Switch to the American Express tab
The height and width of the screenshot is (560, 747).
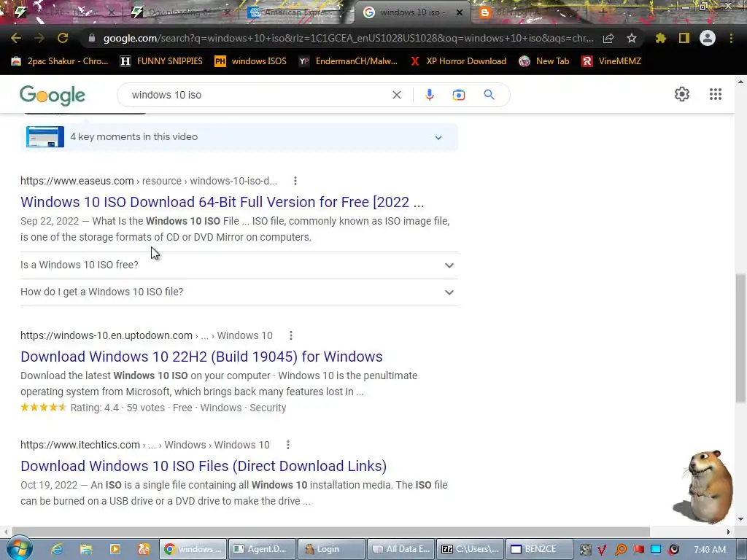click(x=295, y=12)
